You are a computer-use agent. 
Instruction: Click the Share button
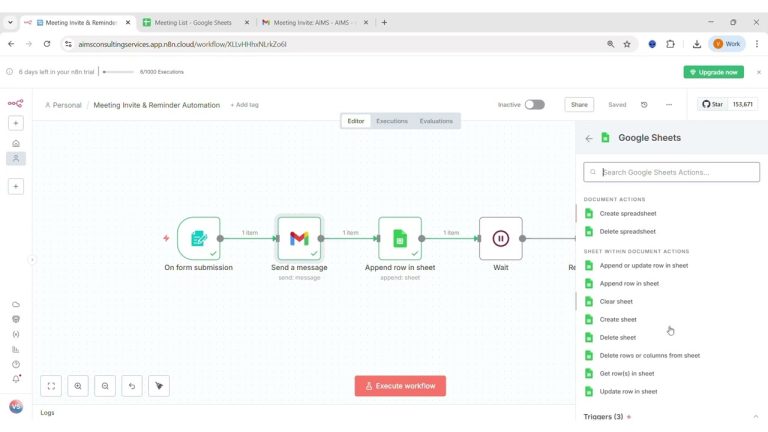click(x=579, y=105)
